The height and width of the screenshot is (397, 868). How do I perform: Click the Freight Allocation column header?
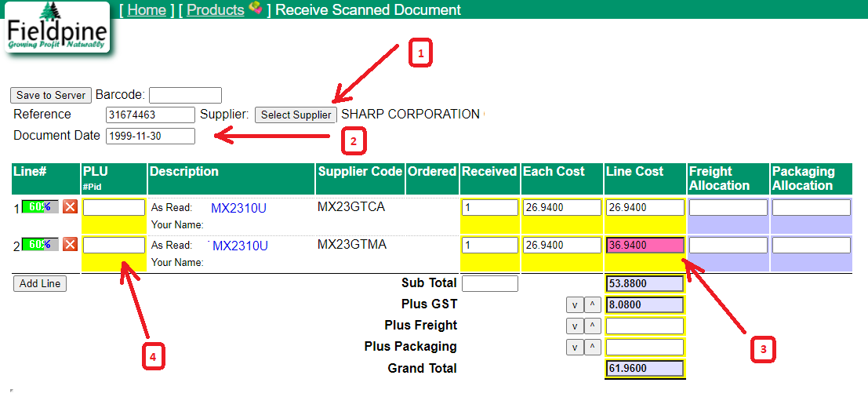pyautogui.click(x=728, y=178)
